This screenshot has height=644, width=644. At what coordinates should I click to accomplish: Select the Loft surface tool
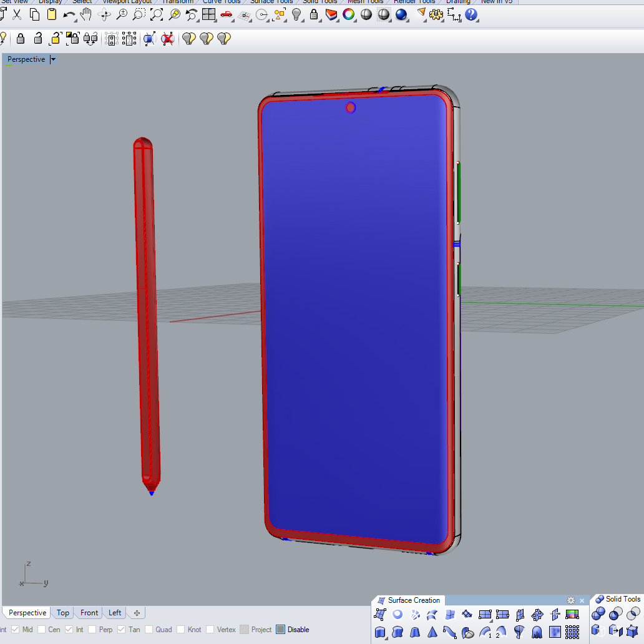click(432, 615)
